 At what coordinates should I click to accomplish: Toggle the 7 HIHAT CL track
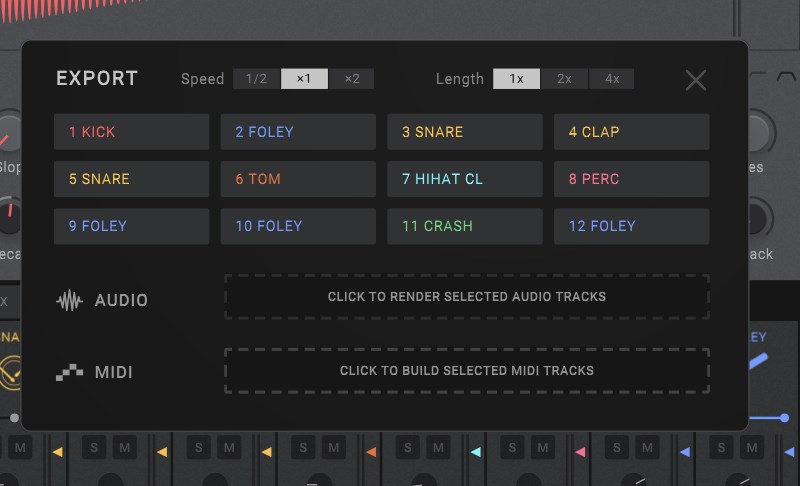[464, 179]
